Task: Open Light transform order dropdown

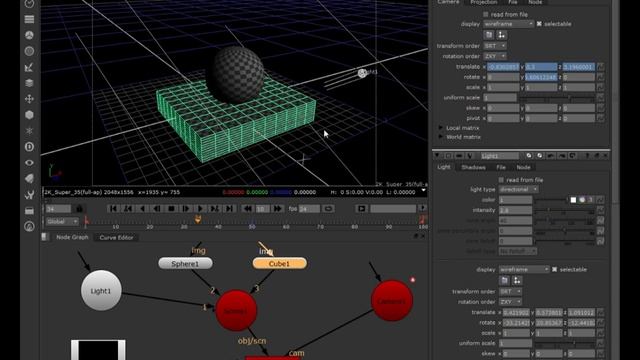Action: [510, 291]
